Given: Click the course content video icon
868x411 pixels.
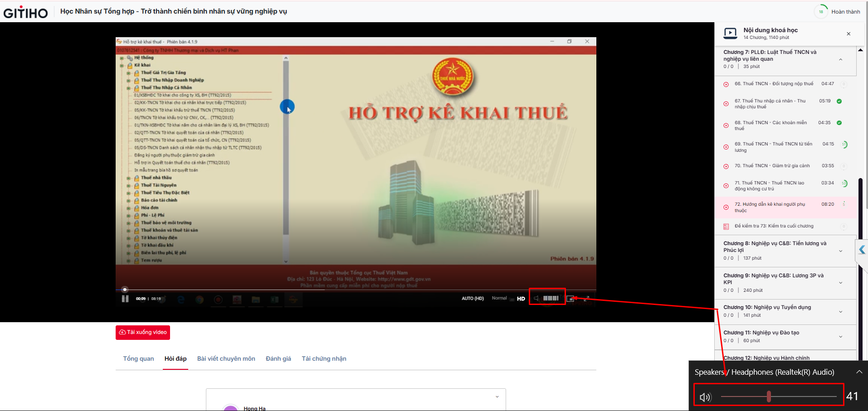Looking at the screenshot, I should click(731, 33).
